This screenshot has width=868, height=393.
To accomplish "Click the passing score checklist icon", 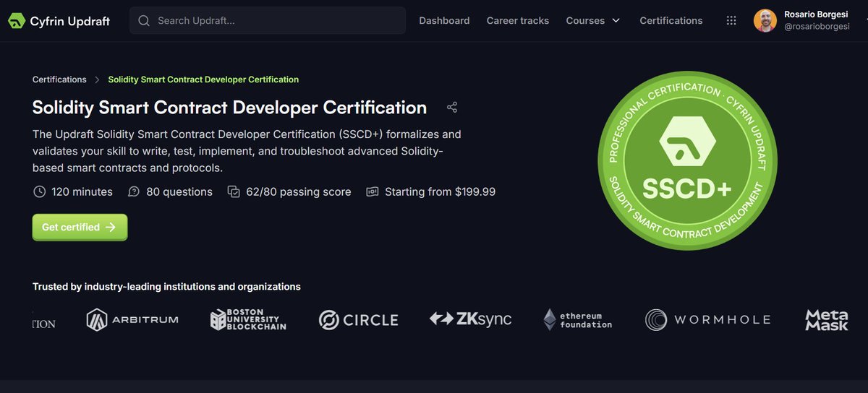I will (234, 192).
